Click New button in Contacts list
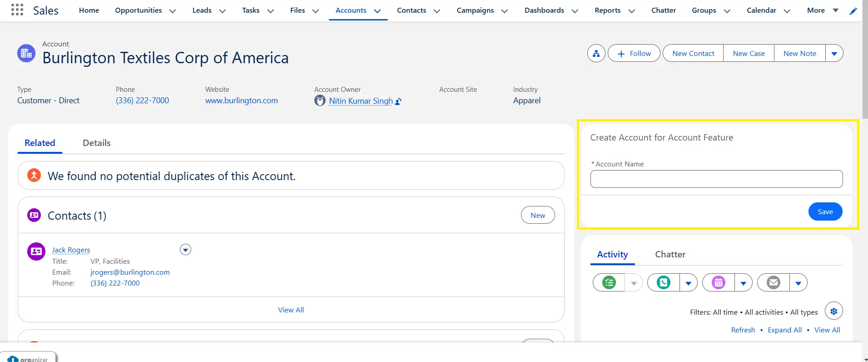The height and width of the screenshot is (362, 868). point(538,215)
